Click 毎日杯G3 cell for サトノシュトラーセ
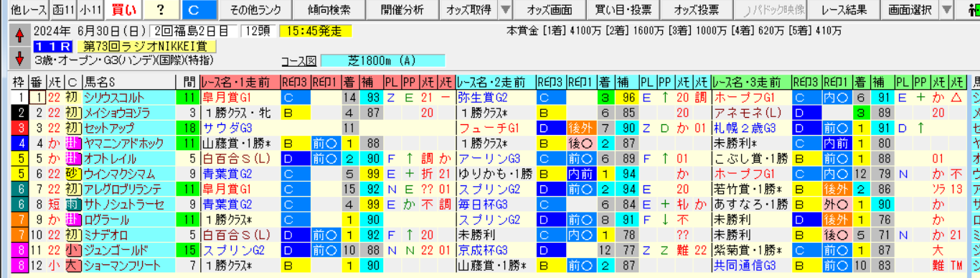 tap(496, 205)
